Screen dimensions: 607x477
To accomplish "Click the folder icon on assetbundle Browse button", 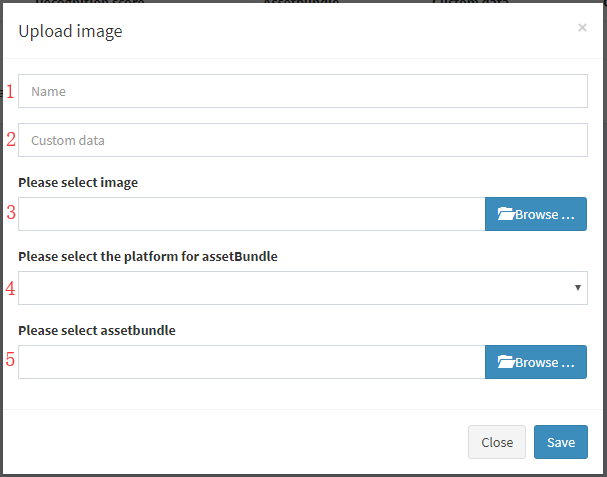I will [x=506, y=362].
